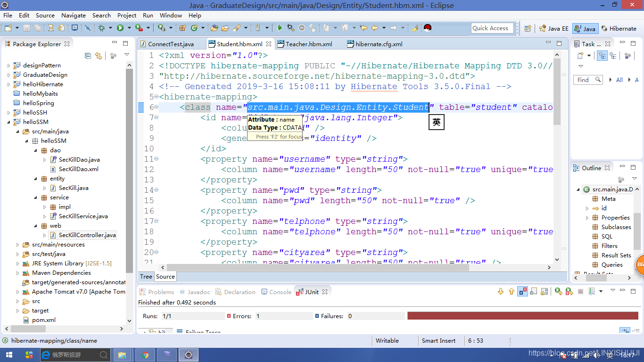The image size is (644, 362).
Task: Toggle JUnit Show Failures Only button
Action: point(522,292)
